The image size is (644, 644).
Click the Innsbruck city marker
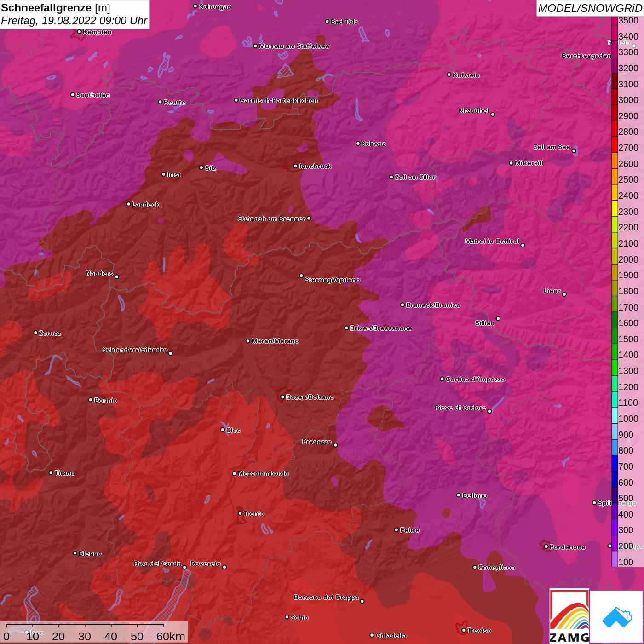point(296,166)
